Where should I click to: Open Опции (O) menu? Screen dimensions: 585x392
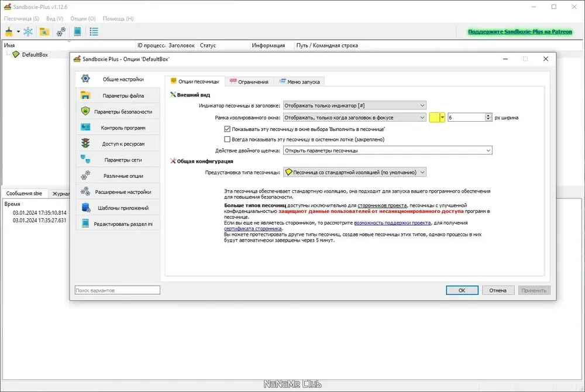tap(83, 18)
